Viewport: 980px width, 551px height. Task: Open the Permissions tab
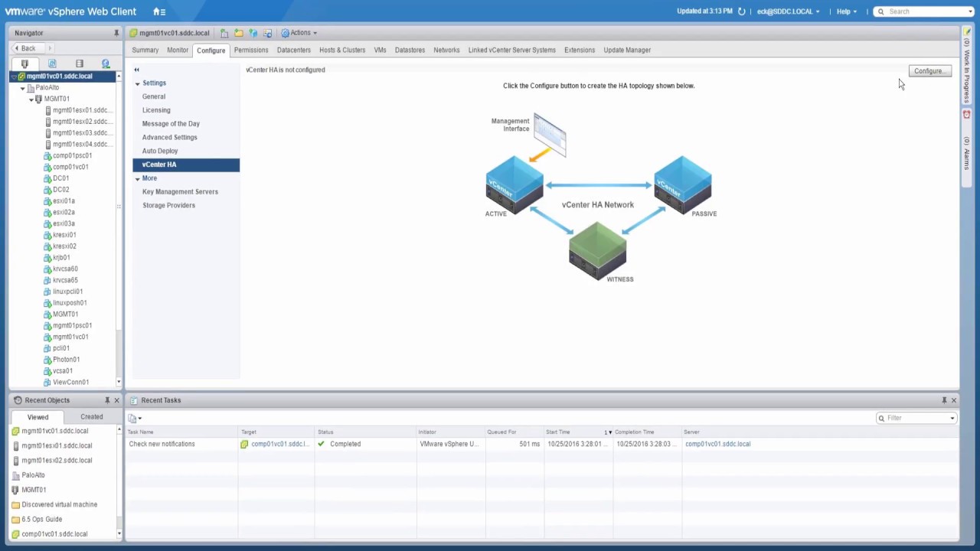coord(251,50)
